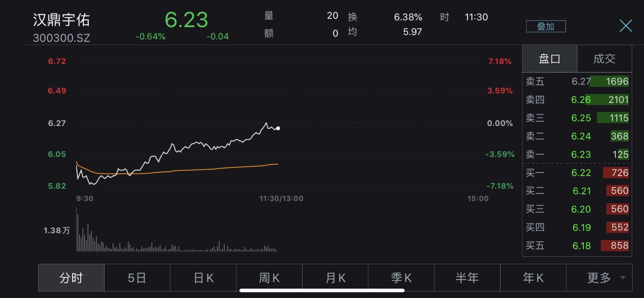Select the 卖五 ask row at 6.27

pyautogui.click(x=577, y=81)
